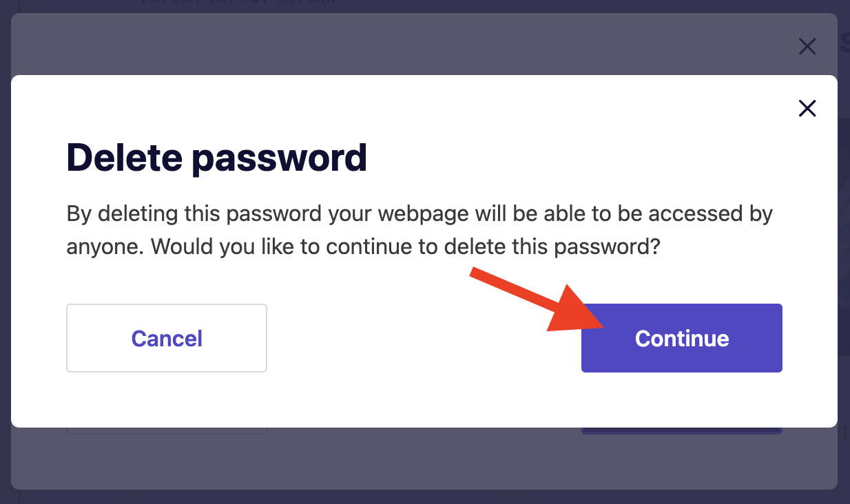Select the purple Continue button

[681, 338]
